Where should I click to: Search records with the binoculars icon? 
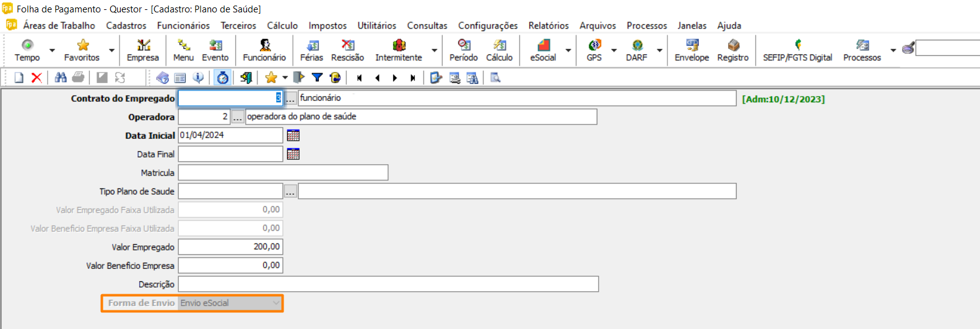click(x=60, y=77)
